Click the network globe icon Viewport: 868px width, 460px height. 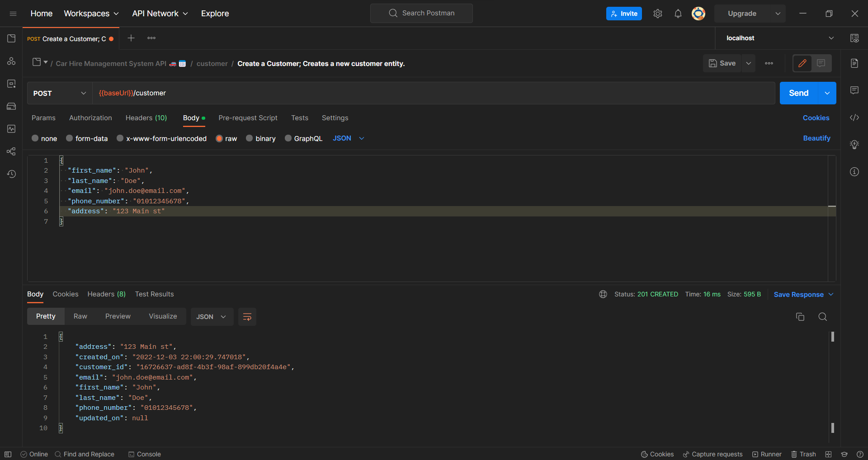603,294
